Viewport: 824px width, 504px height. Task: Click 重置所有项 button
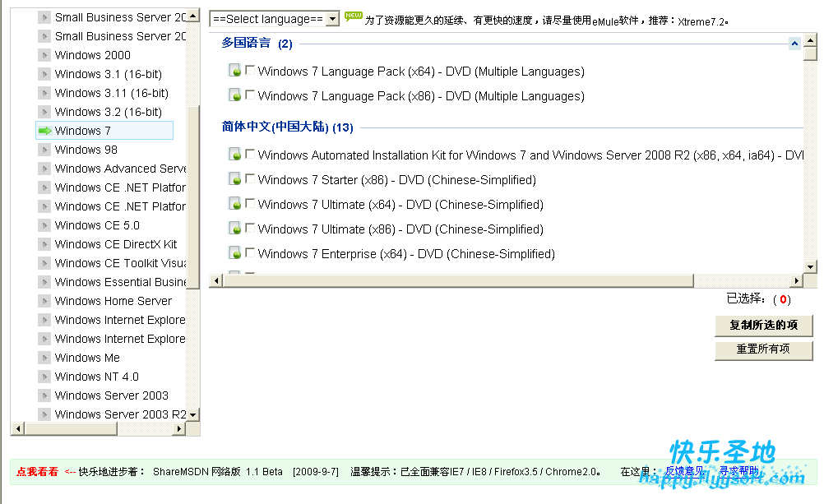point(764,349)
